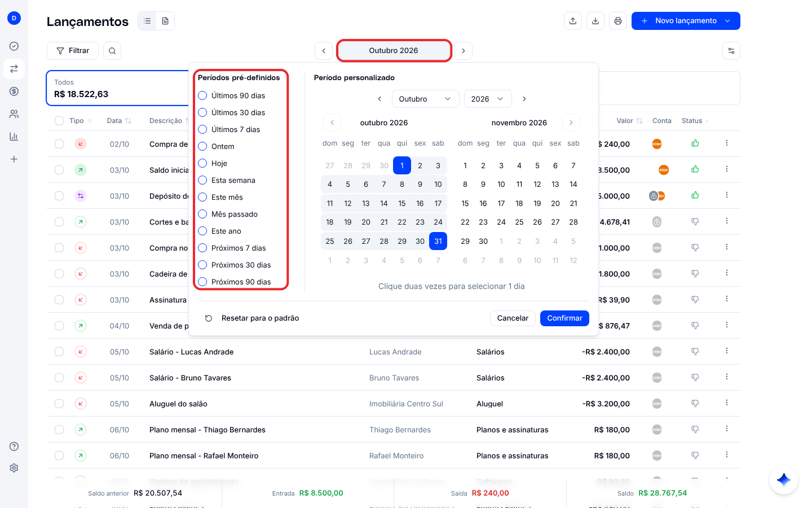Select the Próximos 30 dias radio option

202,265
